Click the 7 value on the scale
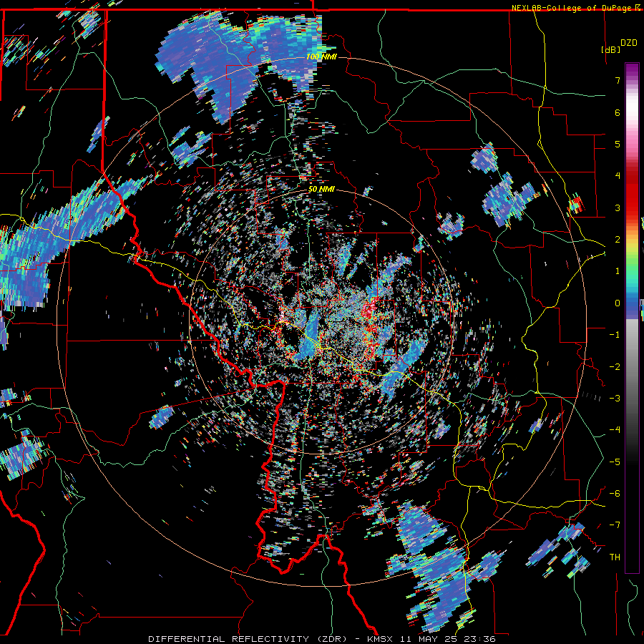Image resolution: width=644 pixels, height=644 pixels. [618, 80]
